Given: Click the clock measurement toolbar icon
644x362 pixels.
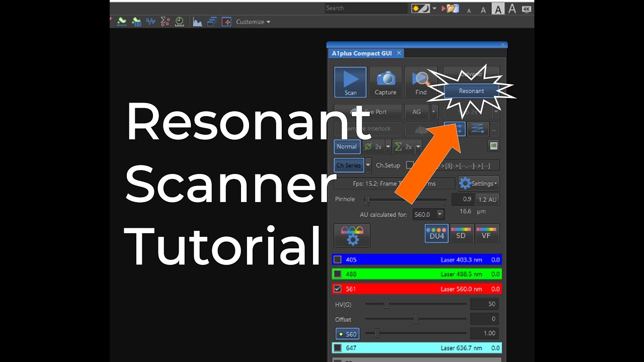Looking at the screenshot, I should (x=180, y=22).
